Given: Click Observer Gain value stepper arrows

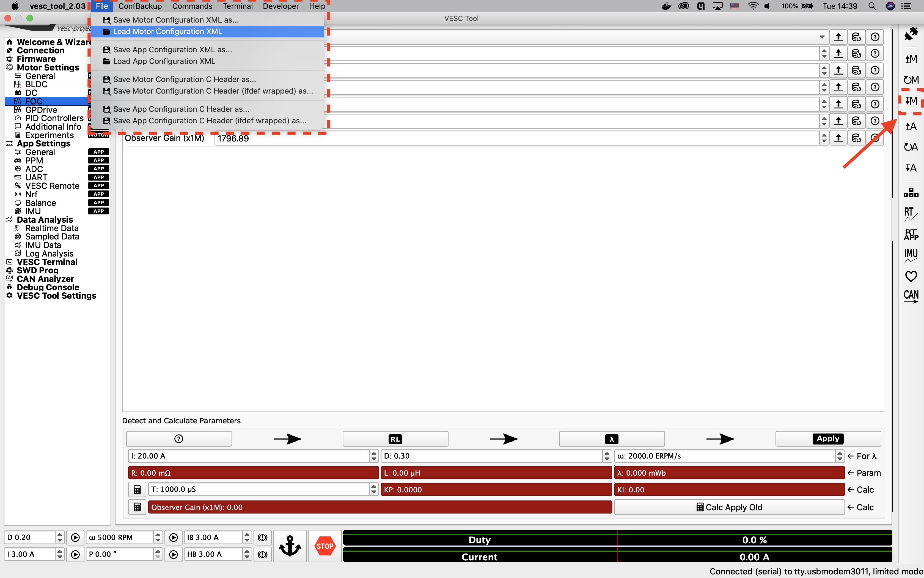Looking at the screenshot, I should click(824, 138).
